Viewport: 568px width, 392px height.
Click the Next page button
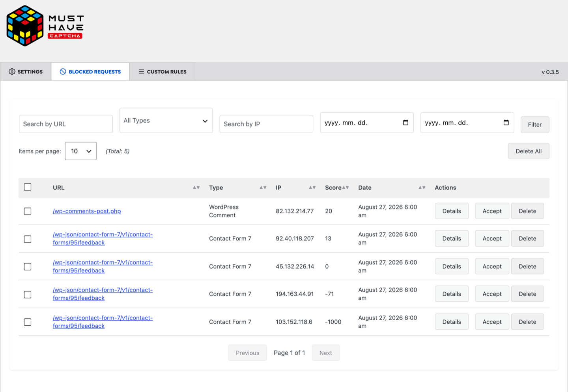click(x=326, y=353)
